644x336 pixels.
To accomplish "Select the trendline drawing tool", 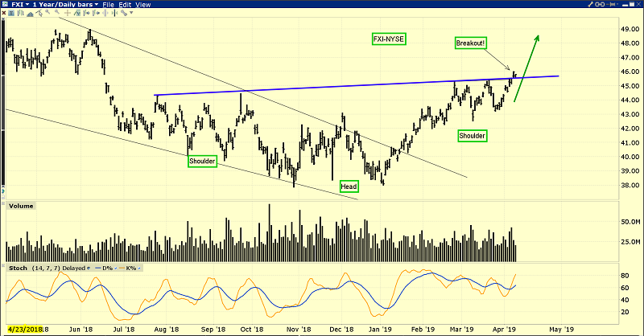I will (39, 13).
